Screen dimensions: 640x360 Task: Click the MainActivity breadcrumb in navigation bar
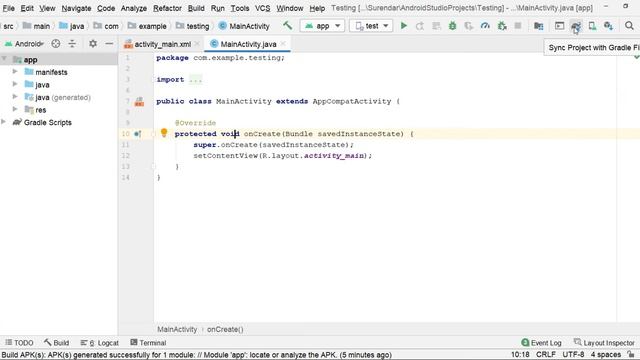pos(244,26)
